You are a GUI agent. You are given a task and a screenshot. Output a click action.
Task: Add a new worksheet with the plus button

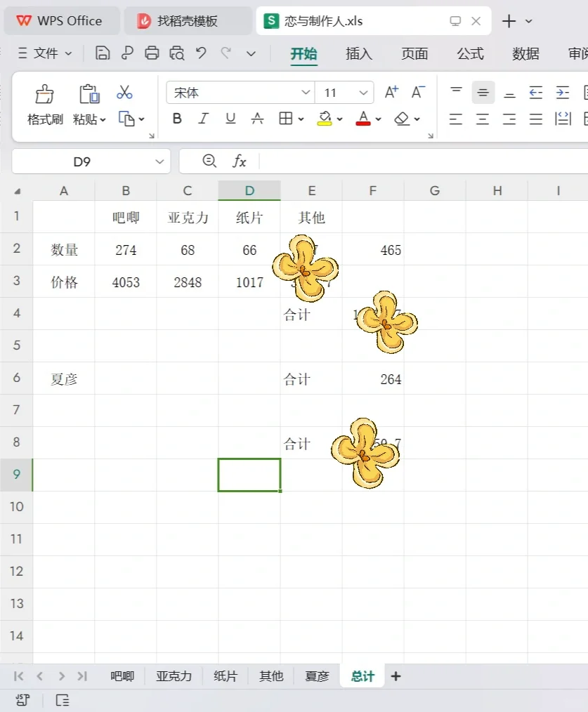[396, 675]
